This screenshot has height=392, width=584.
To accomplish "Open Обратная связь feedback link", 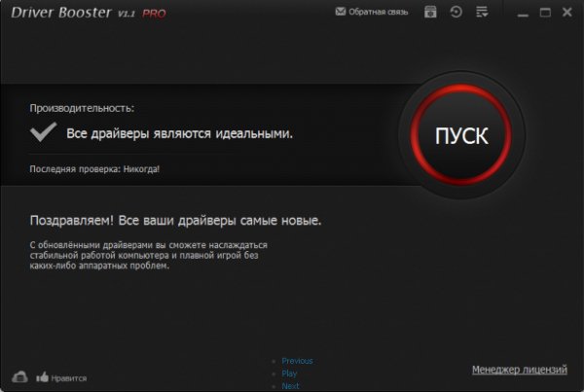I will 378,12.
